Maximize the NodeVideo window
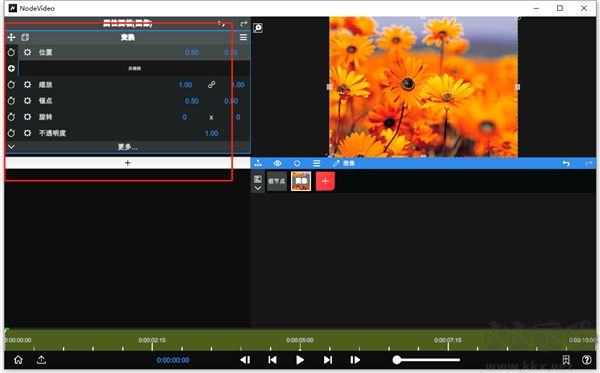Image resolution: width=600 pixels, height=373 pixels. click(560, 8)
